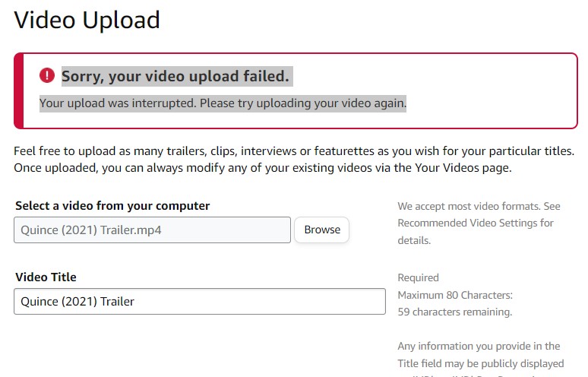Screen dimensions: 588x377
Task: Click the "Feel free to upload" paragraph
Action: pos(294,151)
